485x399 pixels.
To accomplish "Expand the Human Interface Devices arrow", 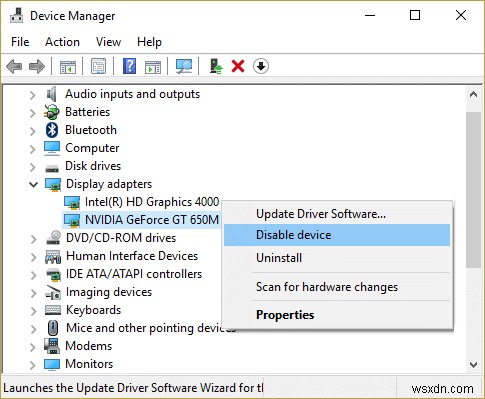I will 33,257.
